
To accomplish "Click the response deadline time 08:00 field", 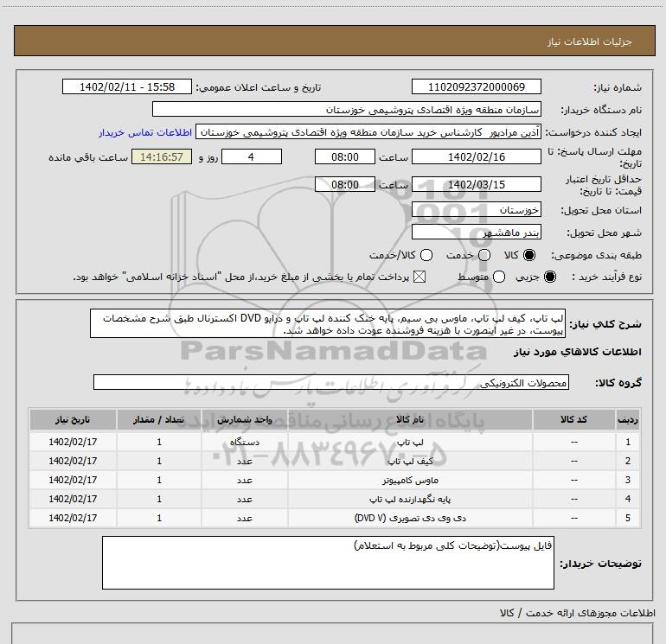I will click(x=345, y=156).
